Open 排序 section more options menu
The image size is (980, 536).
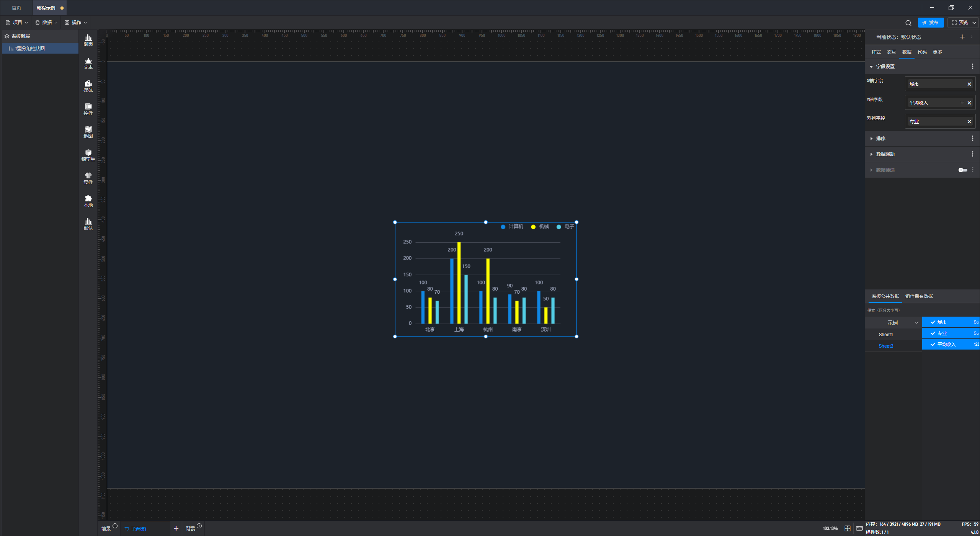[972, 139]
